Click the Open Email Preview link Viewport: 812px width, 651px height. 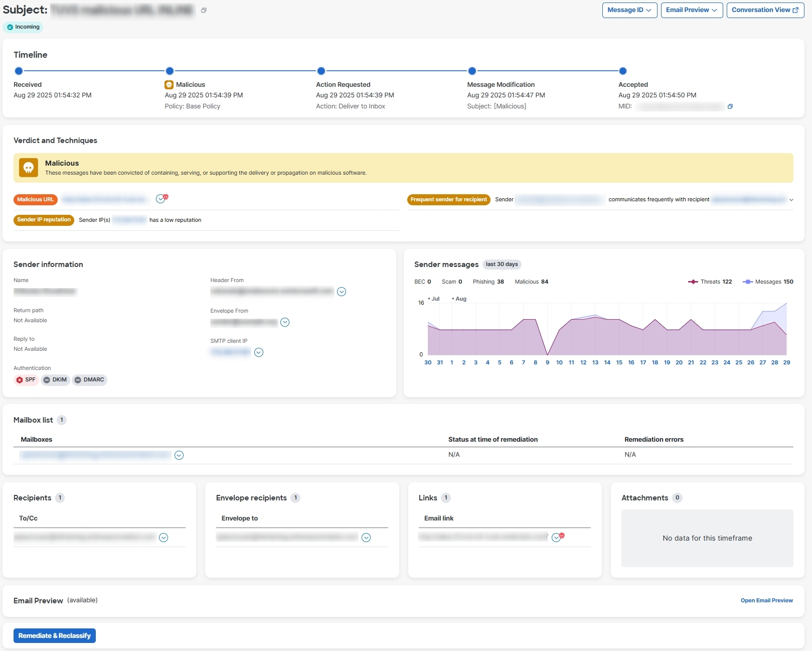click(766, 600)
